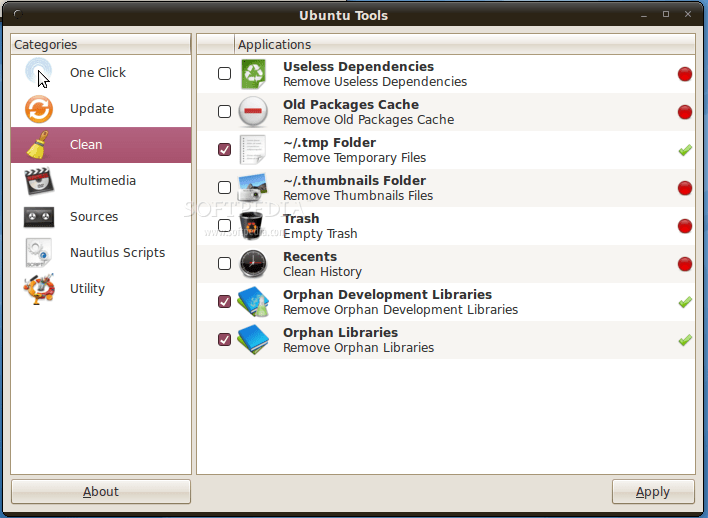This screenshot has height=518, width=708.
Task: Click the Recents clock icon
Action: click(253, 264)
